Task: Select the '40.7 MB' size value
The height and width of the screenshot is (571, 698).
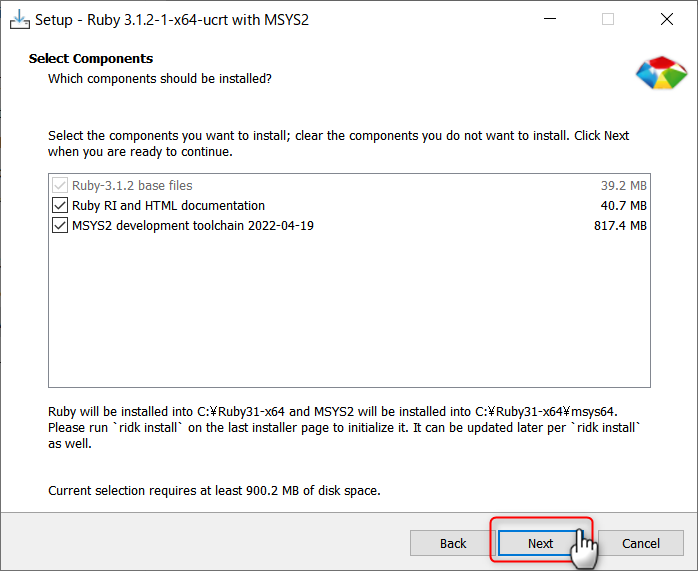Action: click(623, 206)
